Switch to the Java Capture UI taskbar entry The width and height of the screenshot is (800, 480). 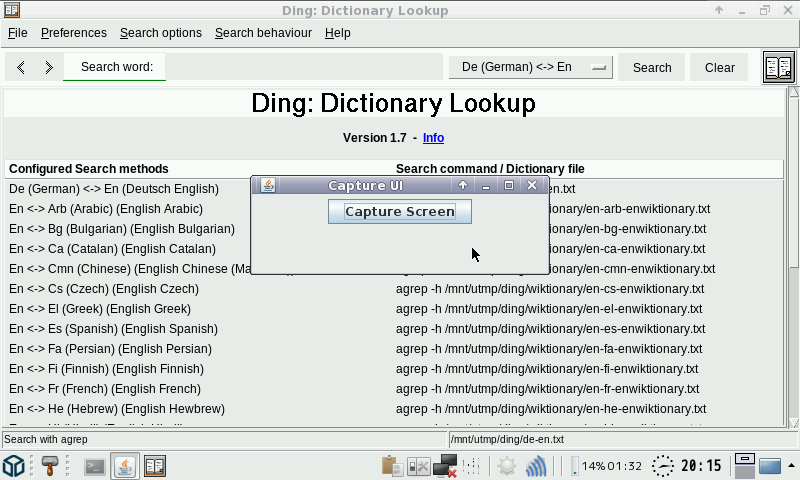(x=125, y=466)
